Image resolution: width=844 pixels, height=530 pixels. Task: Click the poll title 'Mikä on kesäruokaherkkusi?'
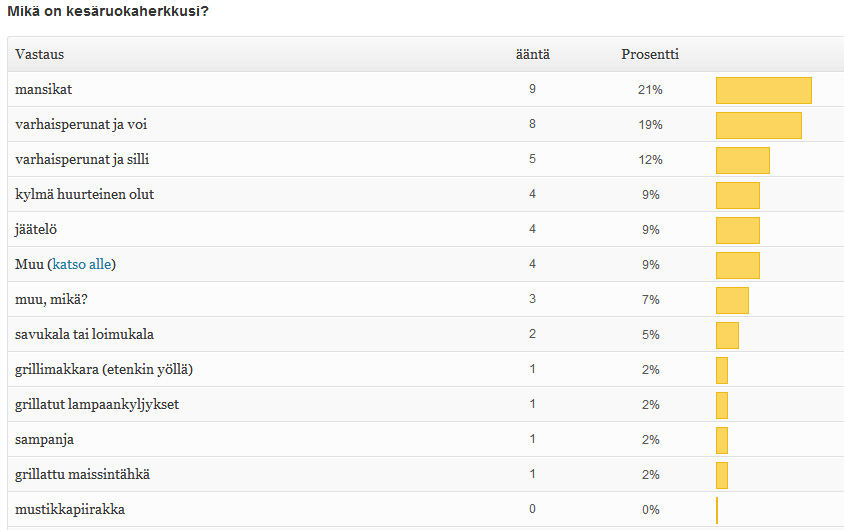pyautogui.click(x=108, y=11)
